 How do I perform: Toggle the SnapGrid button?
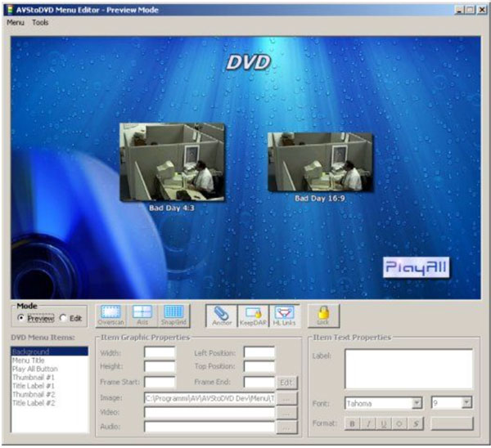173,316
